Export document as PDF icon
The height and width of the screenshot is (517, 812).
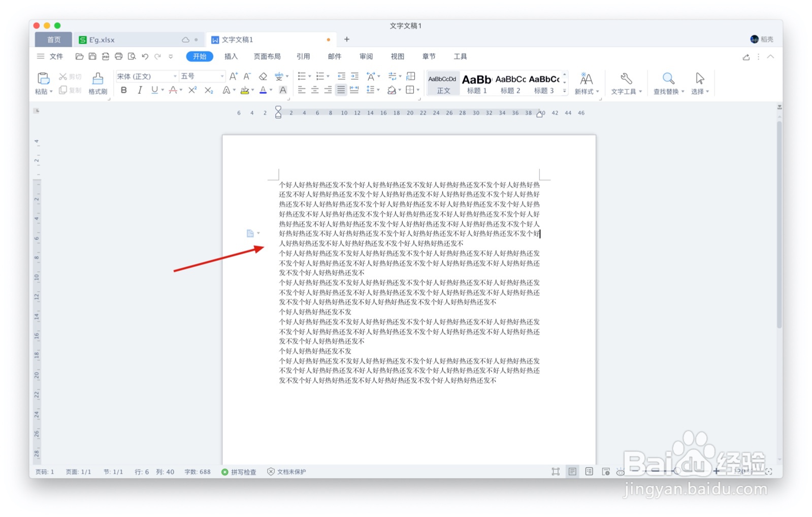(x=106, y=56)
